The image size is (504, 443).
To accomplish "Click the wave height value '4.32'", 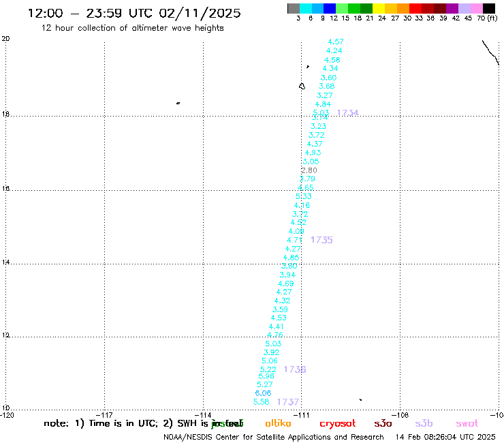I will click(x=282, y=301).
